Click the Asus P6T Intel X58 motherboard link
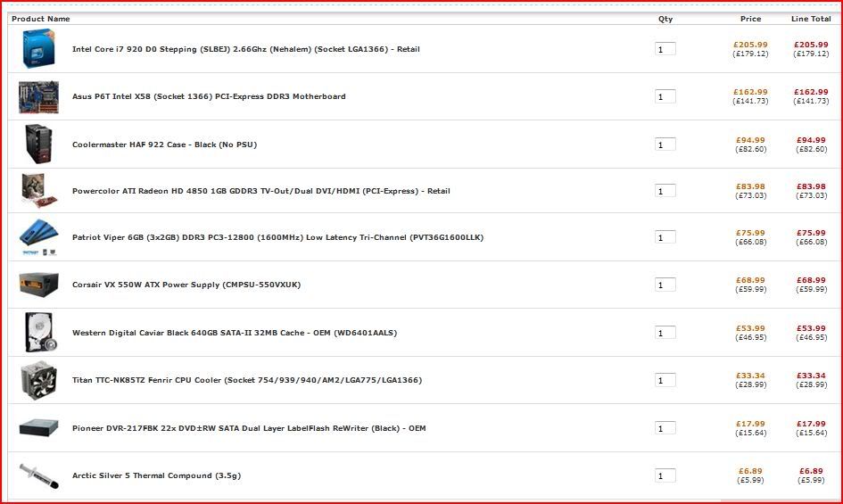Screen dimensions: 843x504 [209, 96]
